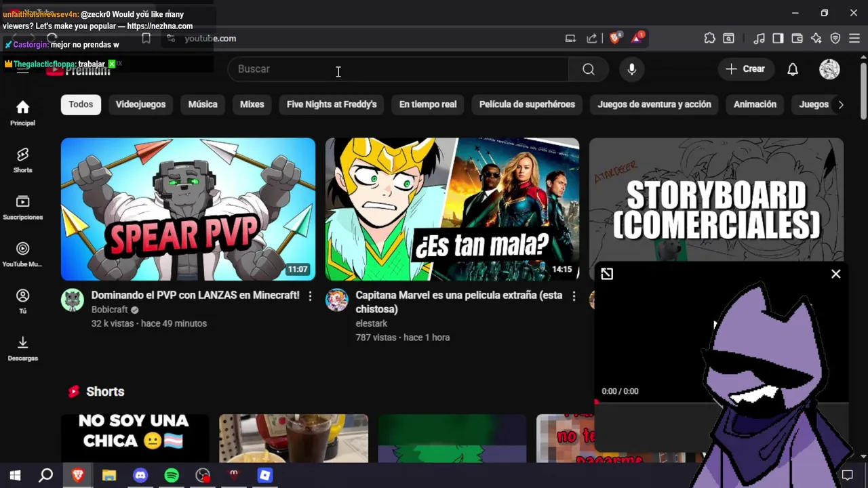Image resolution: width=868 pixels, height=488 pixels.
Task: Open the Brave Shields icon
Action: 615,39
